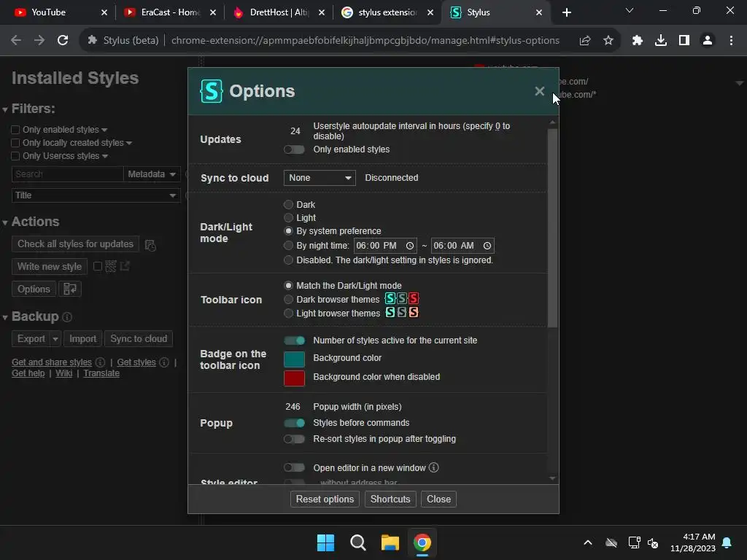Check the Only locally created styles filter
This screenshot has width=747, height=560.
(15, 143)
